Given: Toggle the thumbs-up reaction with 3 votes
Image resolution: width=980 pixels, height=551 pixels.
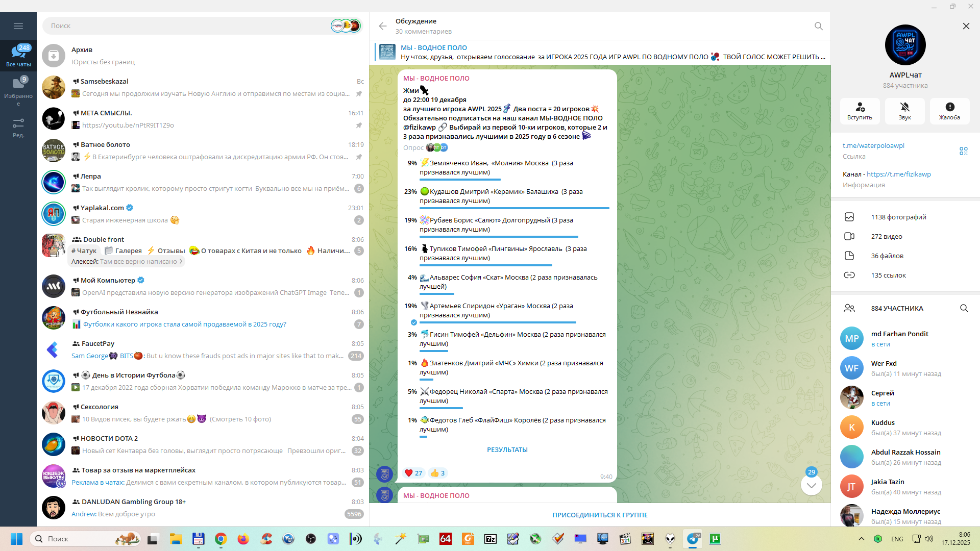Looking at the screenshot, I should tap(438, 473).
